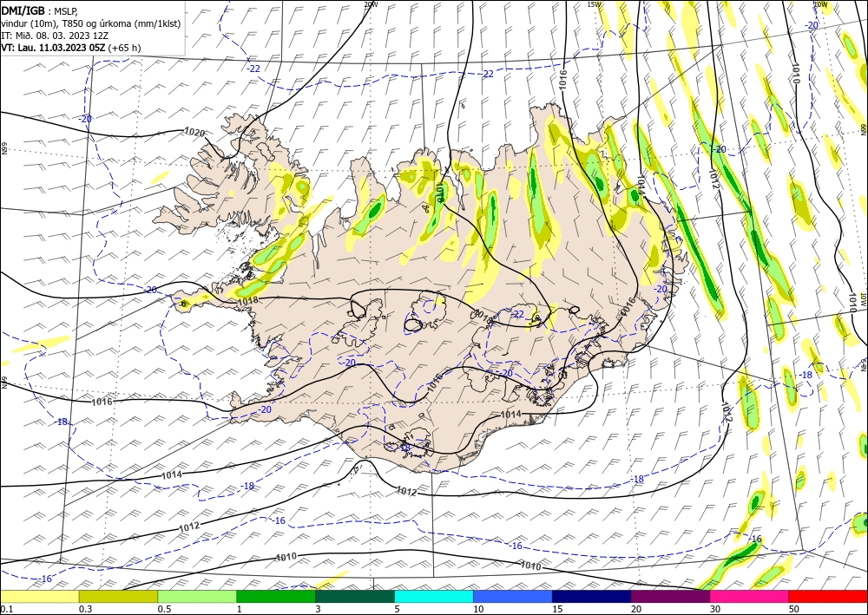Image resolution: width=868 pixels, height=615 pixels.
Task: Click the 'vindur (10m), T850 og úrkoma' line
Action: pyautogui.click(x=91, y=23)
